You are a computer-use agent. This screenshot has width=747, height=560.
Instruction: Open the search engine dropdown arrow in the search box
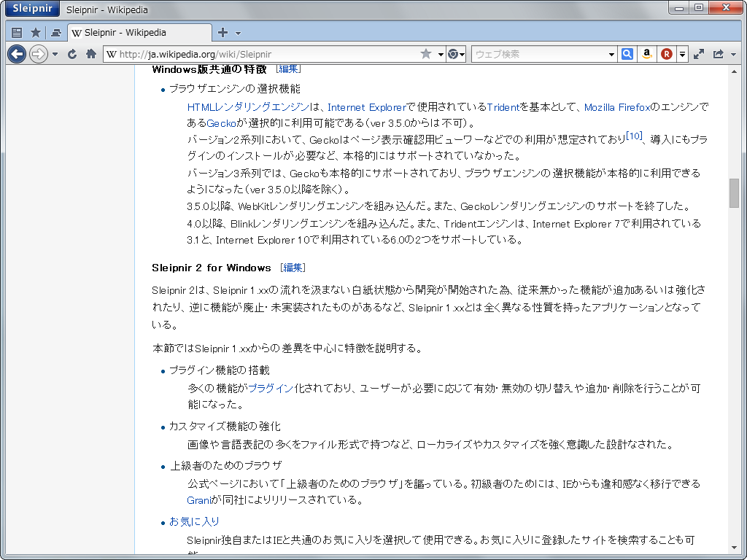tap(612, 54)
